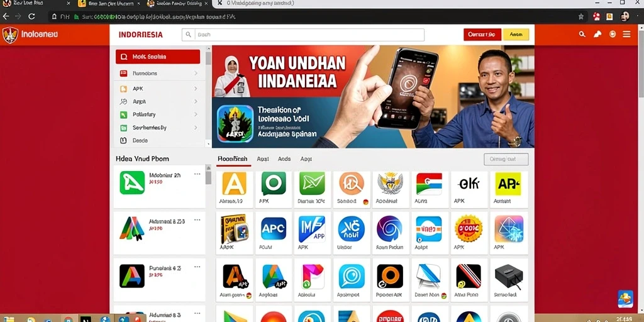This screenshot has height=322, width=644.
Task: Click the orange letter A app icon
Action: pyautogui.click(x=234, y=183)
